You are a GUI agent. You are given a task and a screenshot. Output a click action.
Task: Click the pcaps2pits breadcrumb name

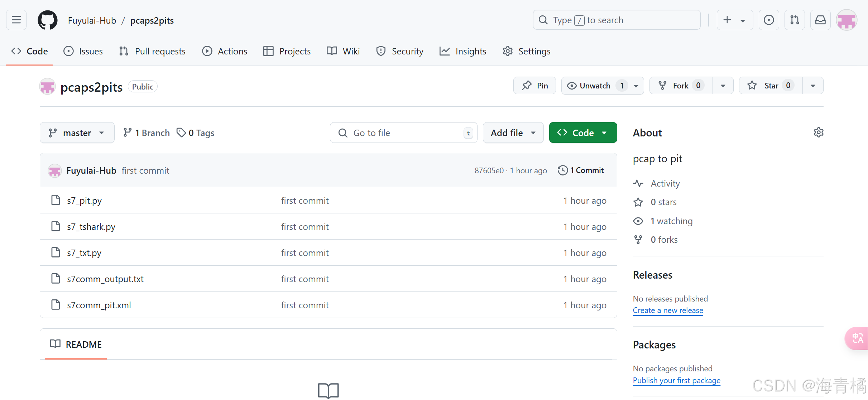click(x=152, y=20)
